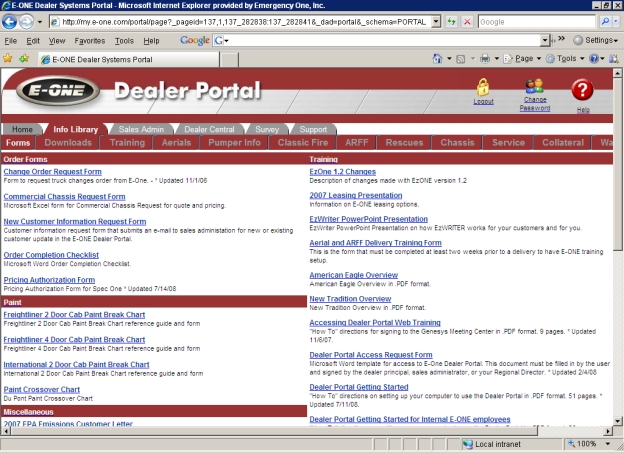Switch to the Survey tab
624x453 pixels.
[267, 129]
